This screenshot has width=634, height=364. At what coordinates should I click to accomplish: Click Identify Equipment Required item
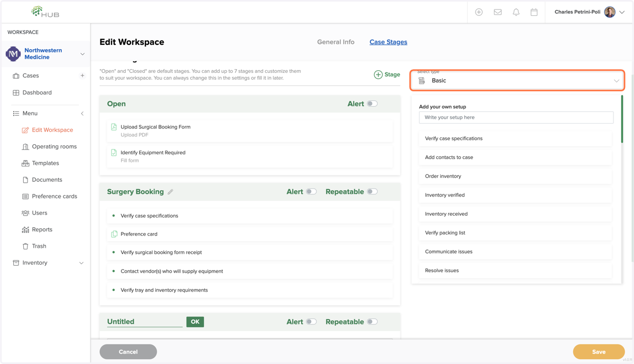250,156
